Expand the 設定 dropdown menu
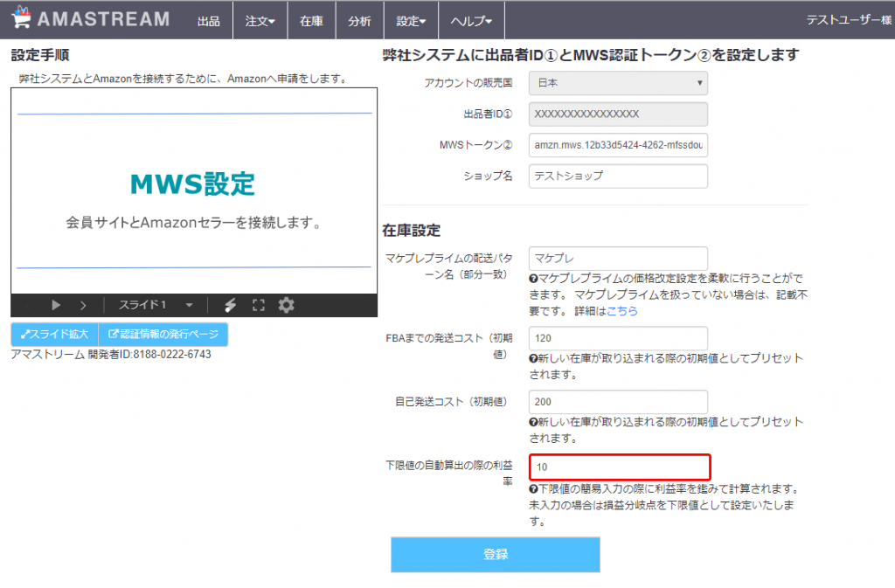 pyautogui.click(x=411, y=21)
